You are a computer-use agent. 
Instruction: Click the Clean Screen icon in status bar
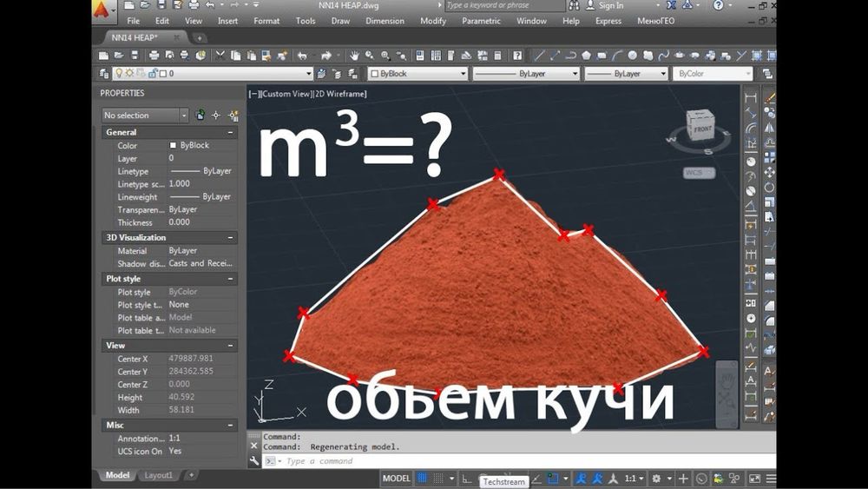pos(754,479)
